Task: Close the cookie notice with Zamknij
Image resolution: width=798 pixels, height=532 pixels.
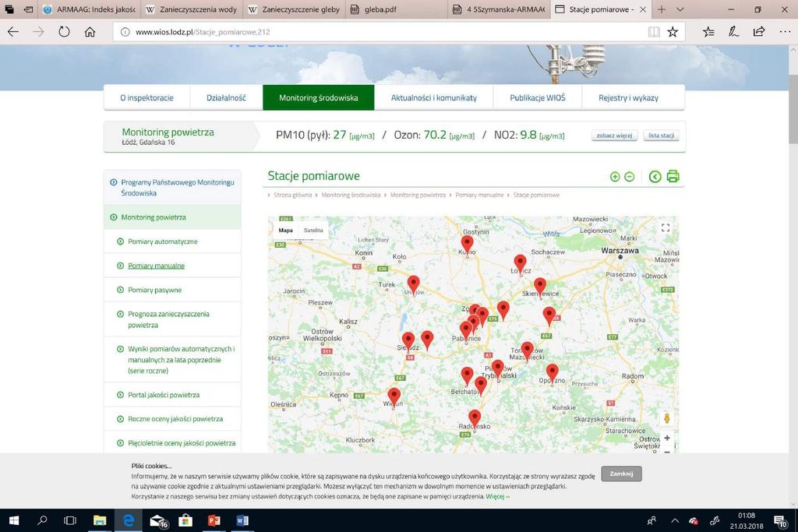Action: tap(621, 474)
